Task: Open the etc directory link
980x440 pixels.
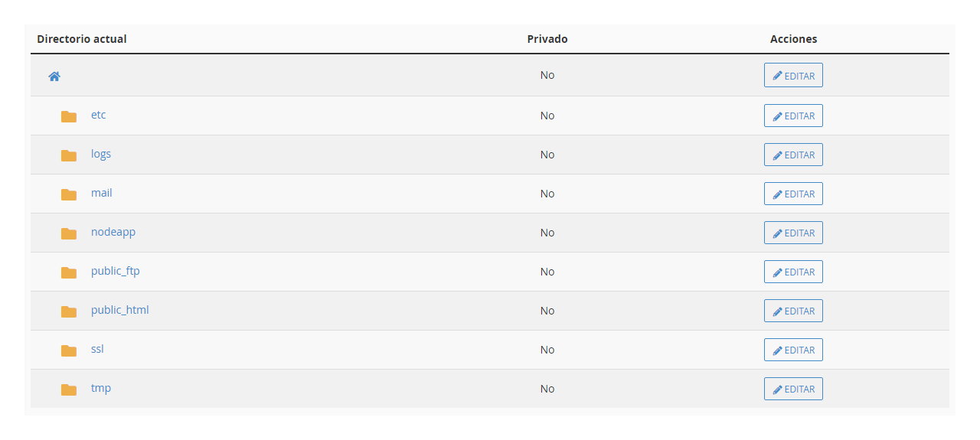Action: click(99, 115)
